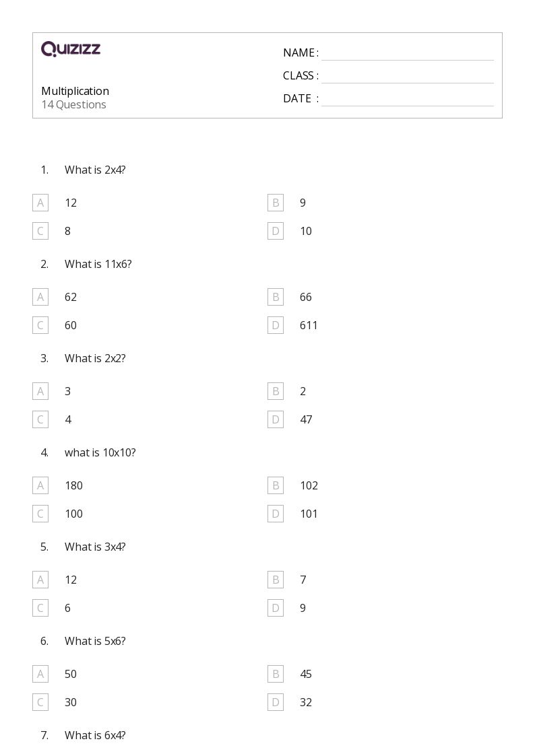The height and width of the screenshot is (756, 535).
Task: Select answer box C for question 1
Action: [x=40, y=231]
